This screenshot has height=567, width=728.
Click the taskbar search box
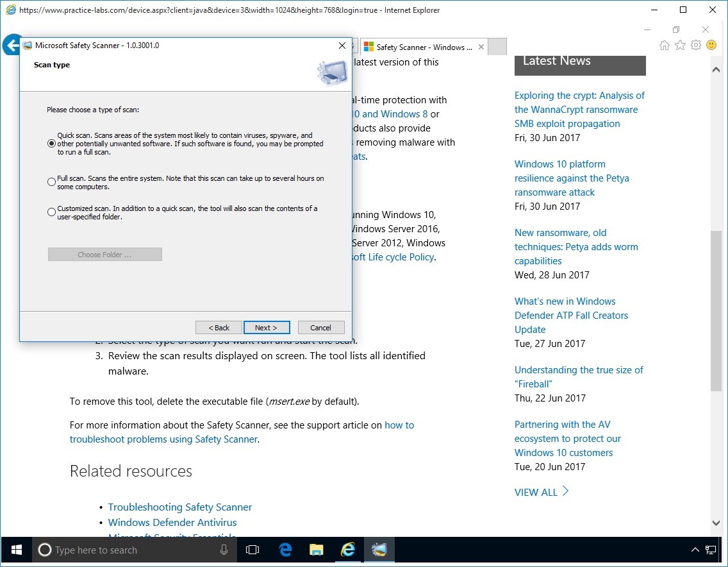coord(134,550)
